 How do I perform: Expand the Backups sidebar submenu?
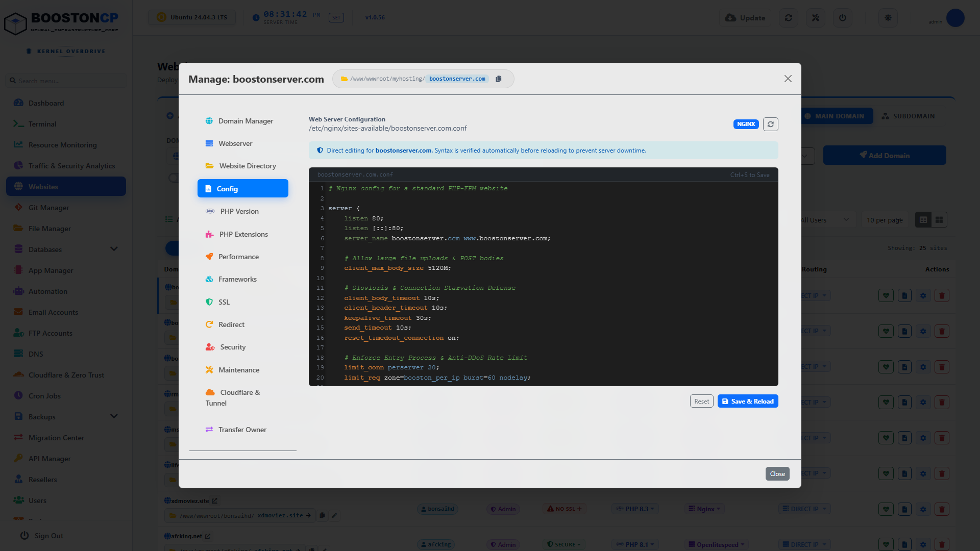coord(114,416)
